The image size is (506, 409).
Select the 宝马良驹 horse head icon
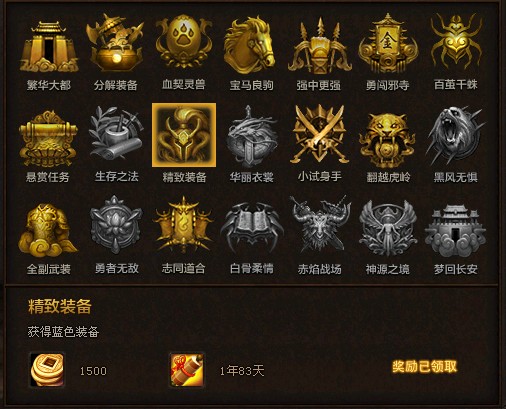point(251,45)
